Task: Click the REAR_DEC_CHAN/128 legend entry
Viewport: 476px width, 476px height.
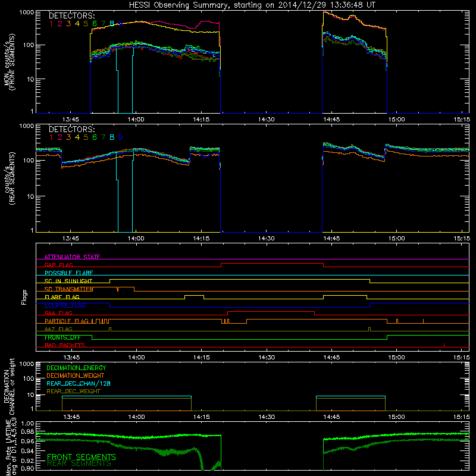Action: (79, 383)
